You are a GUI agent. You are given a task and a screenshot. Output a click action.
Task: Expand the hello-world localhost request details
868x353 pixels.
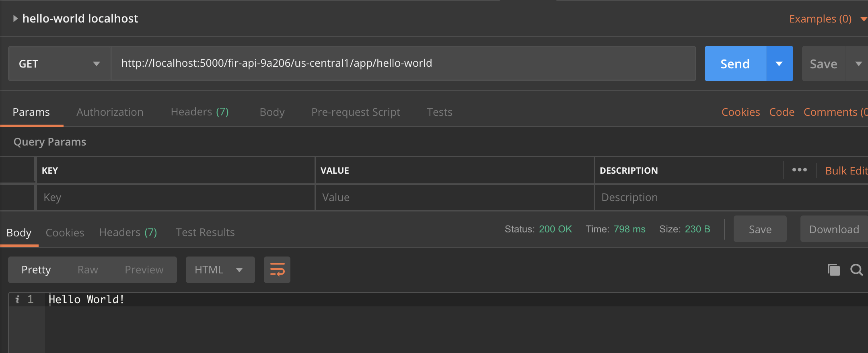click(15, 18)
